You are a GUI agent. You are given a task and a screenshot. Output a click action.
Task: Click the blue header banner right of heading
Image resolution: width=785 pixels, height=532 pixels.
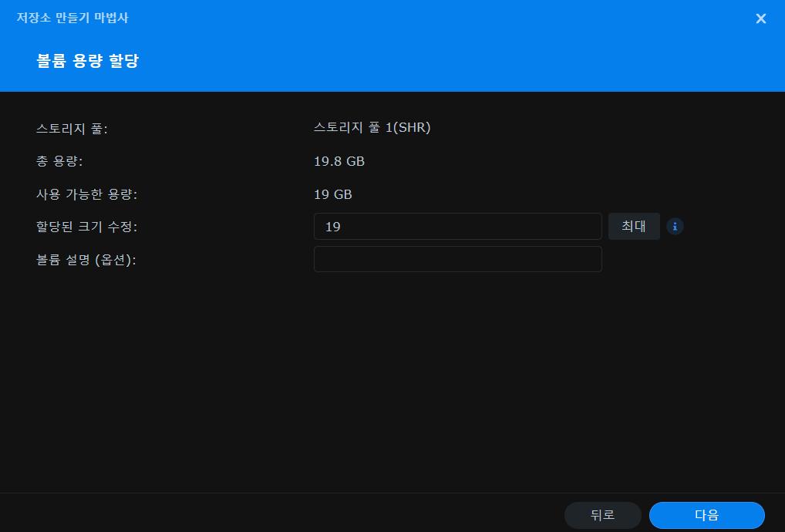click(x=463, y=62)
